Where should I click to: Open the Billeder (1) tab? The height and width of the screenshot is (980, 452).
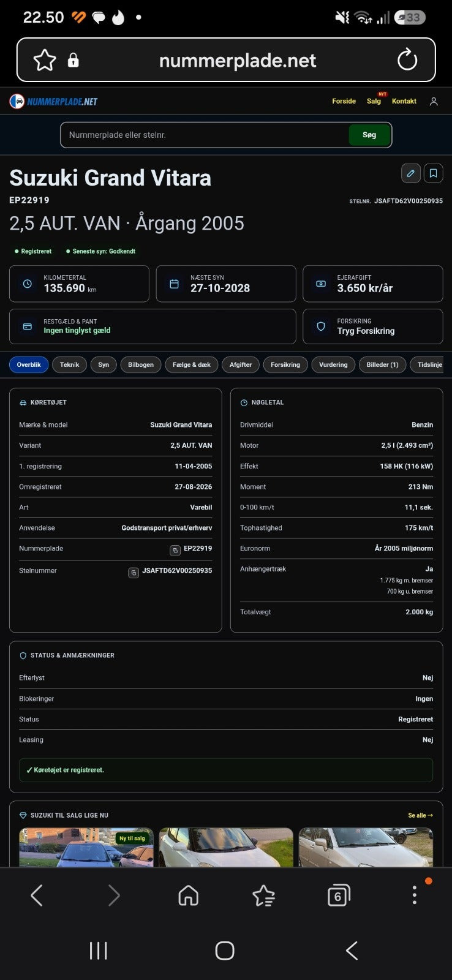click(x=382, y=364)
